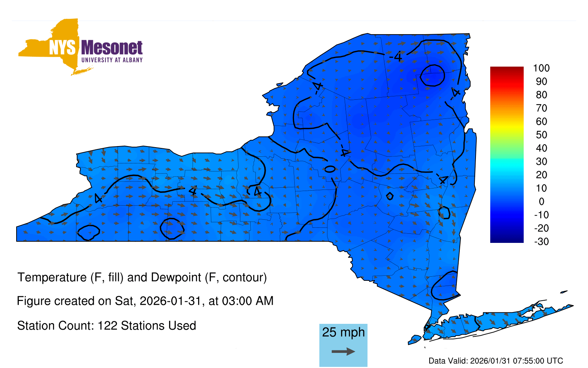
Task: Click the red top of the color bar
Action: point(506,70)
